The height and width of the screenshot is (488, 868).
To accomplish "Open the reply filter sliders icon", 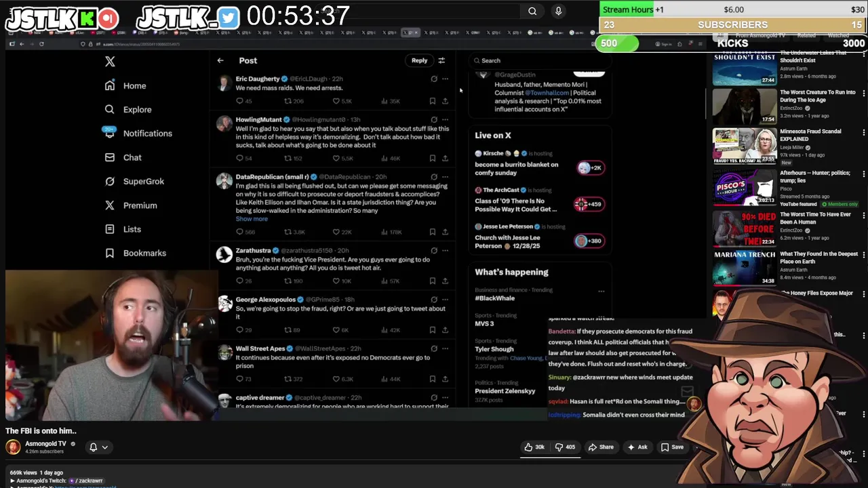I will pyautogui.click(x=441, y=60).
